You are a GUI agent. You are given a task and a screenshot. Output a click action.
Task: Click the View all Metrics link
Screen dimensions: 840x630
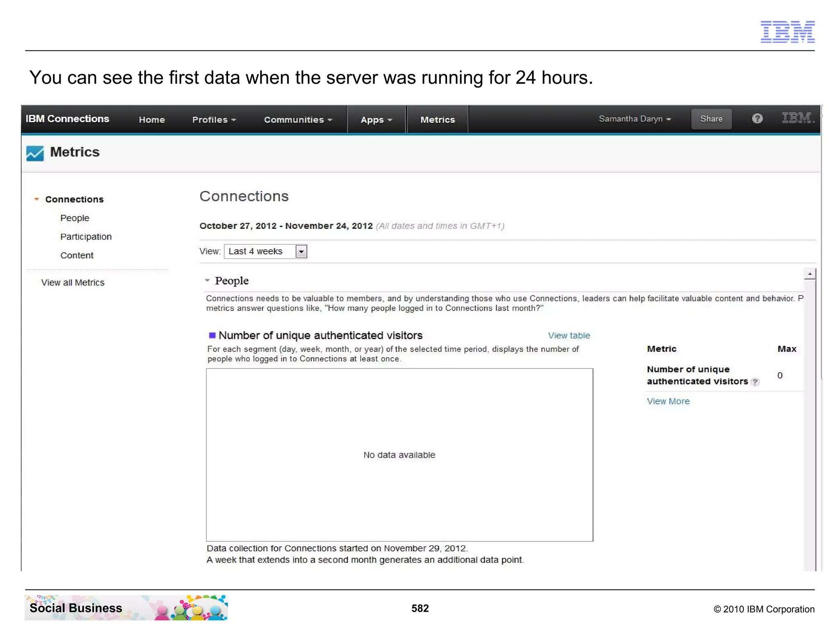[73, 283]
